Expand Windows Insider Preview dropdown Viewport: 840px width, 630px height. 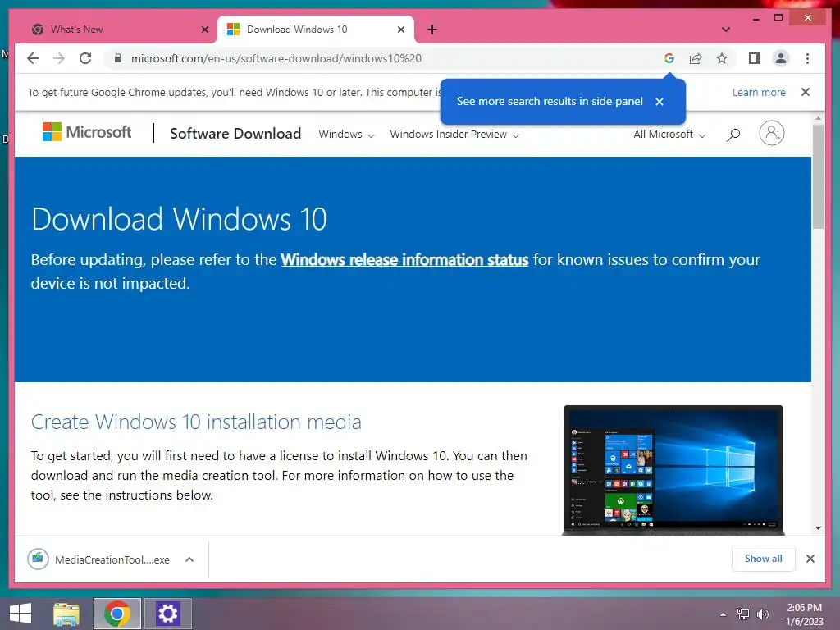pos(454,135)
